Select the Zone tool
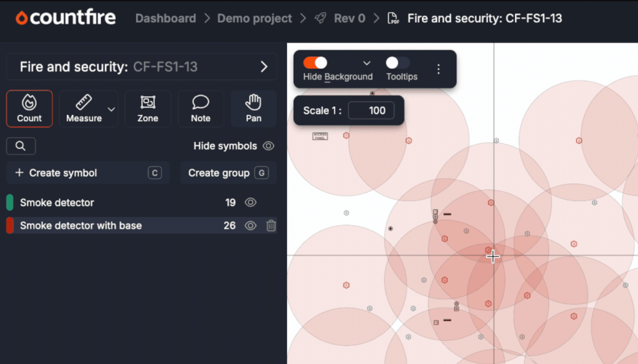Screen dimensions: 638x364 coord(148,109)
